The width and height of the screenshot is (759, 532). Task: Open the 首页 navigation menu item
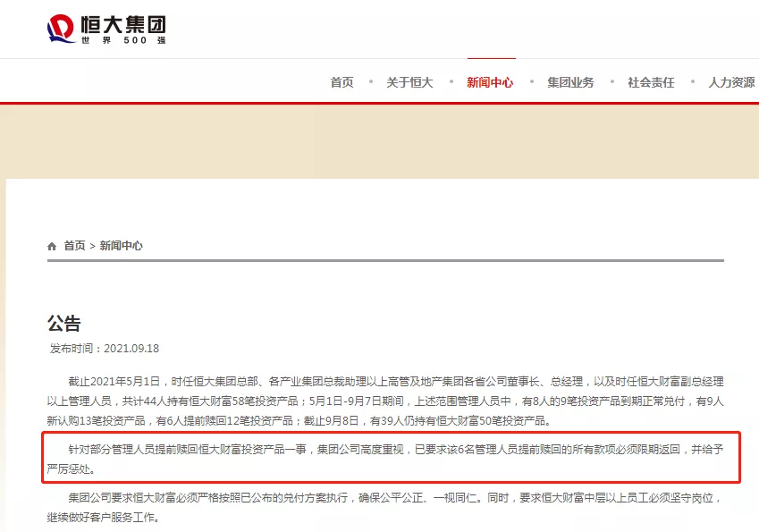click(342, 82)
